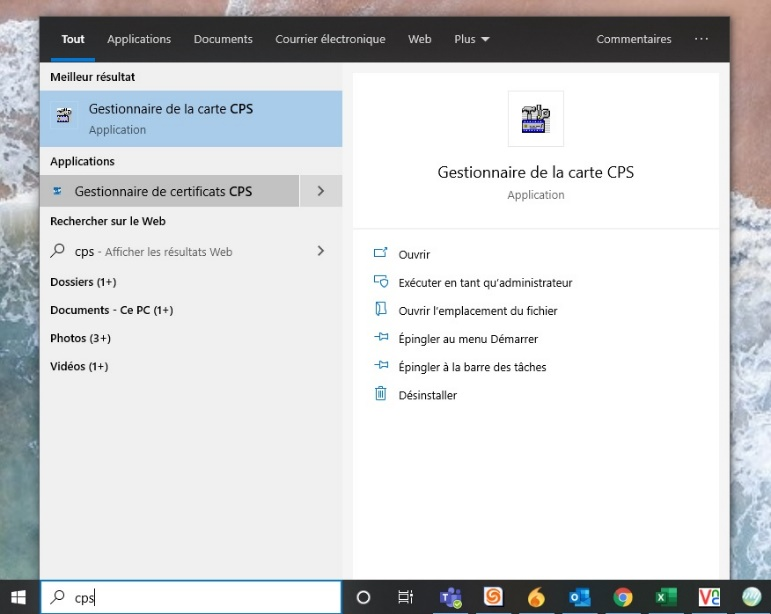
Task: Open Google Chrome from the taskbar
Action: click(623, 597)
